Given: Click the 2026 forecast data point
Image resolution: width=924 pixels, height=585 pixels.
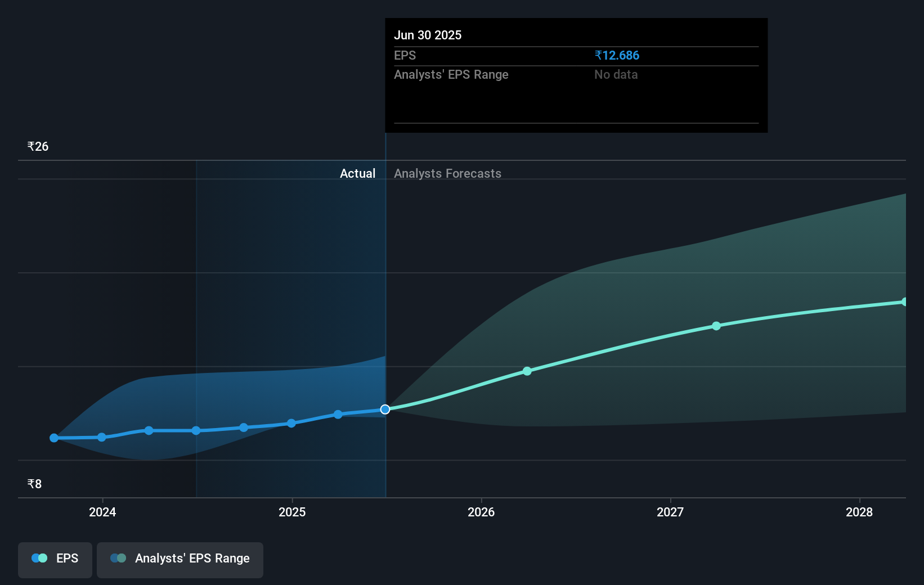Looking at the screenshot, I should pos(527,371).
